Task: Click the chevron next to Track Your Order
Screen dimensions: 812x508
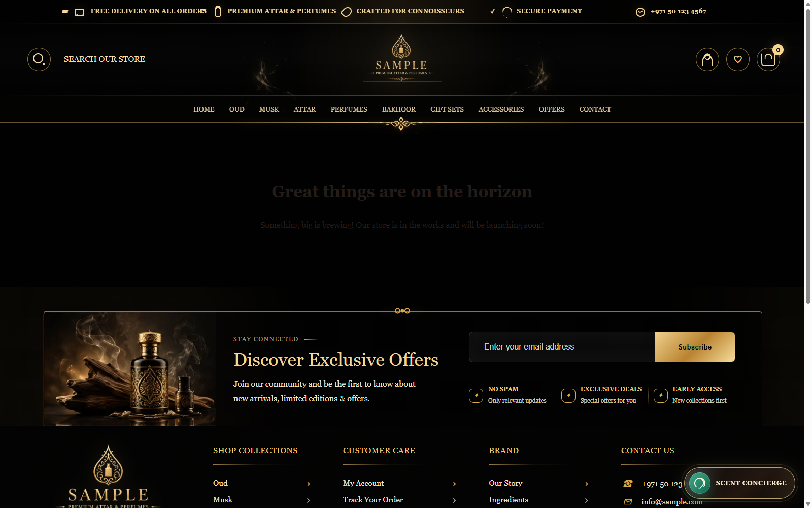Action: (454, 500)
